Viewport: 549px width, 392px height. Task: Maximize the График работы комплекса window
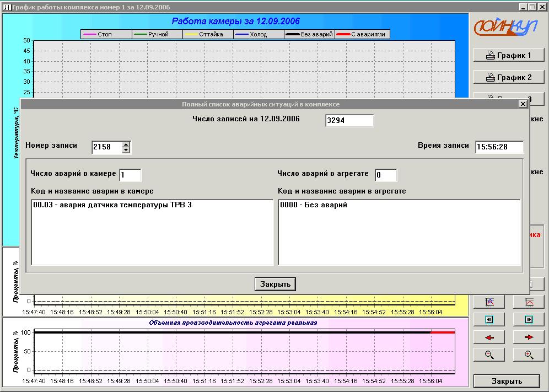coord(532,7)
